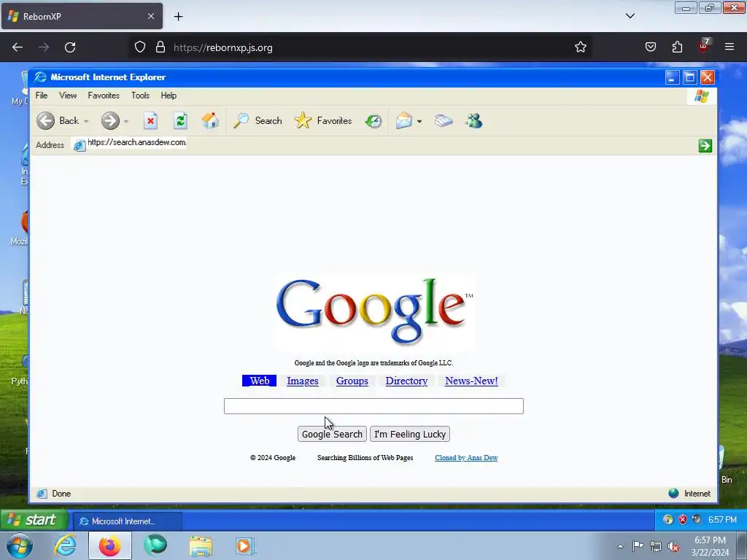747x560 pixels.
Task: Click the green Go arrow beside Address
Action: (x=705, y=146)
